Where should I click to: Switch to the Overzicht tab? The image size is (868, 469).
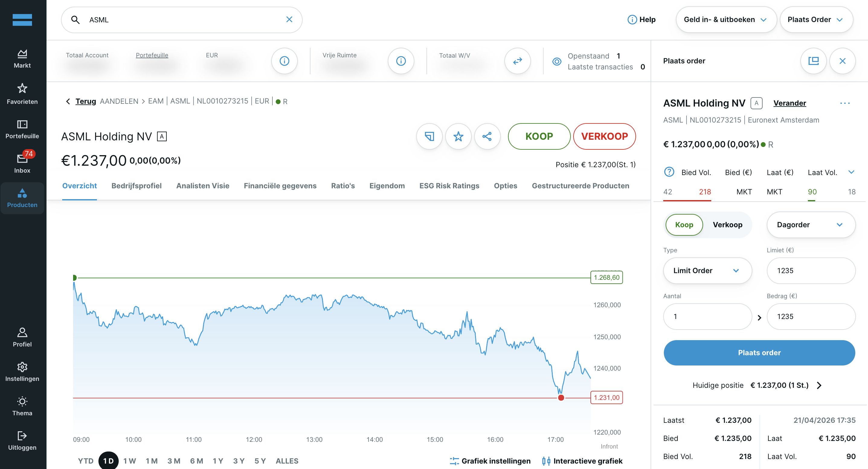coord(79,186)
